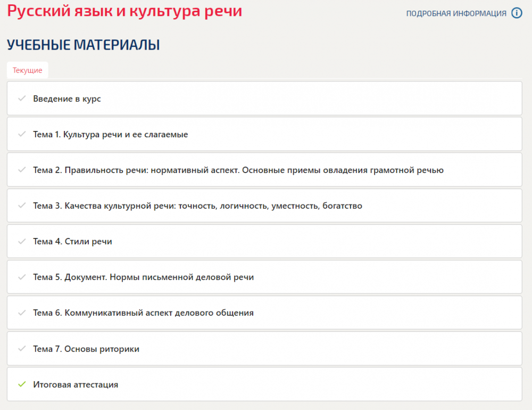Expand Тема 6. Коммуникативный аспект делового общения
532x410 pixels.
point(264,313)
